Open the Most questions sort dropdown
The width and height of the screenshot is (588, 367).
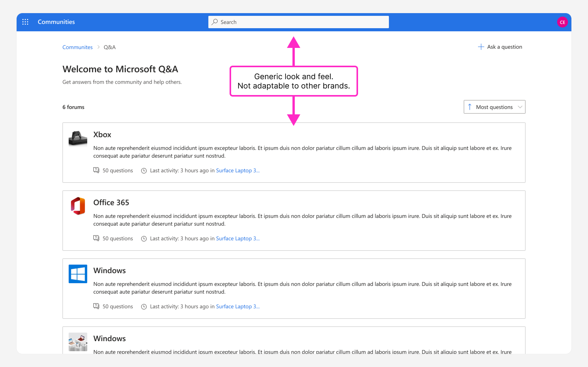pos(495,107)
